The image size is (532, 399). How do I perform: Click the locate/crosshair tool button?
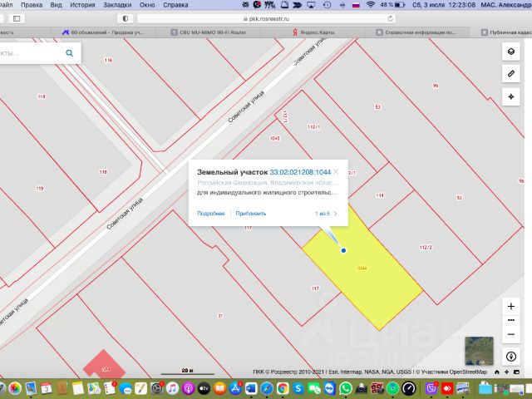coord(510,97)
